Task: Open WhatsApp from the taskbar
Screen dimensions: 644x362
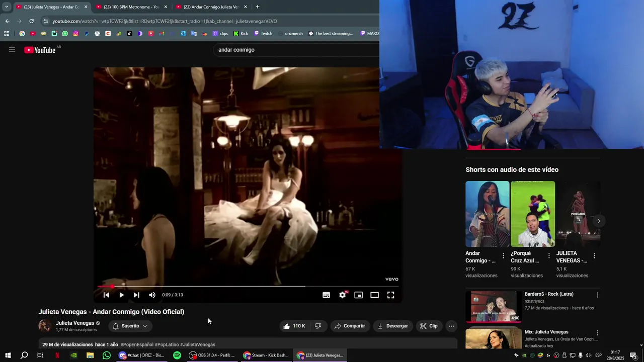Action: tap(107, 355)
